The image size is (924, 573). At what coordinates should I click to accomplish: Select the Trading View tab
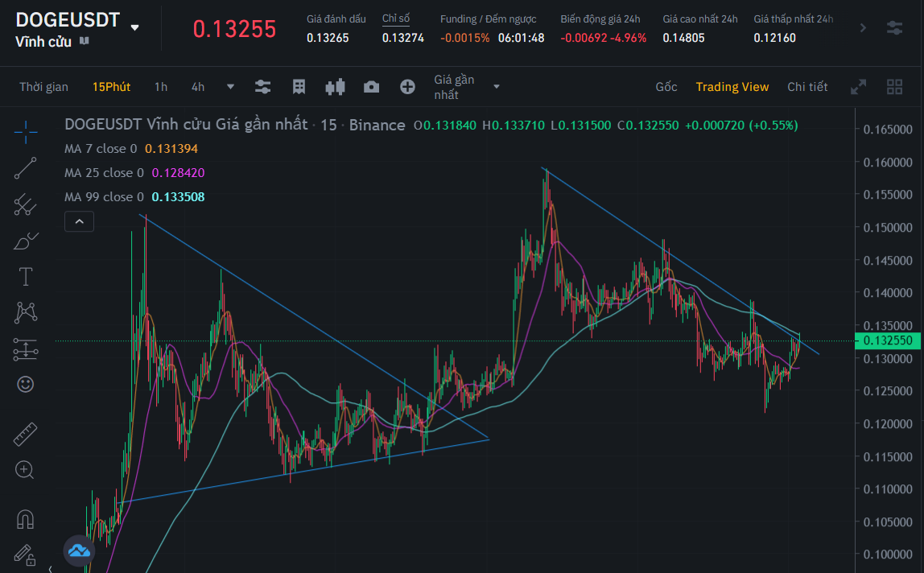coord(732,87)
